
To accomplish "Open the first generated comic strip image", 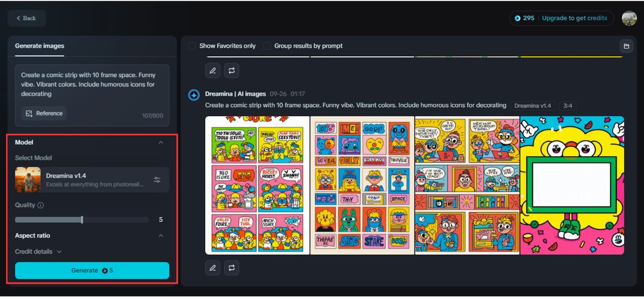I will pos(258,185).
